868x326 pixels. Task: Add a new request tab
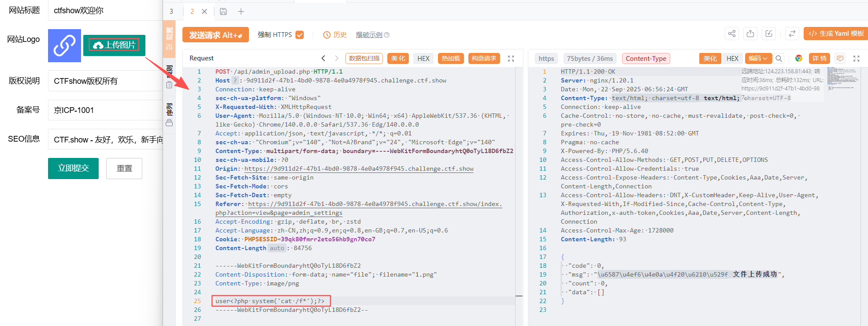(241, 11)
